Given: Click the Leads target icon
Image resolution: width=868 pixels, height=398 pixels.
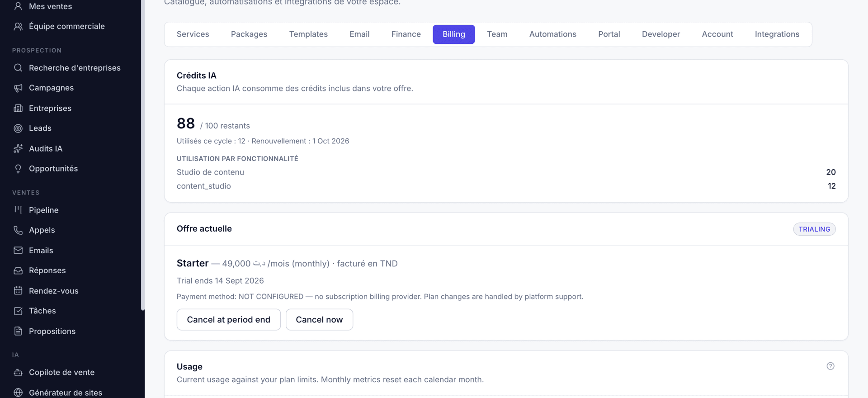Looking at the screenshot, I should [x=18, y=128].
